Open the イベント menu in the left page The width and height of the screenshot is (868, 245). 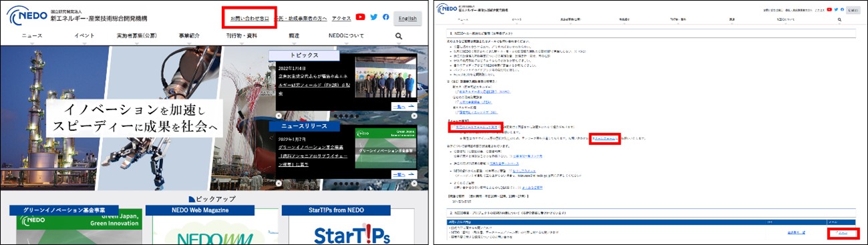click(84, 36)
